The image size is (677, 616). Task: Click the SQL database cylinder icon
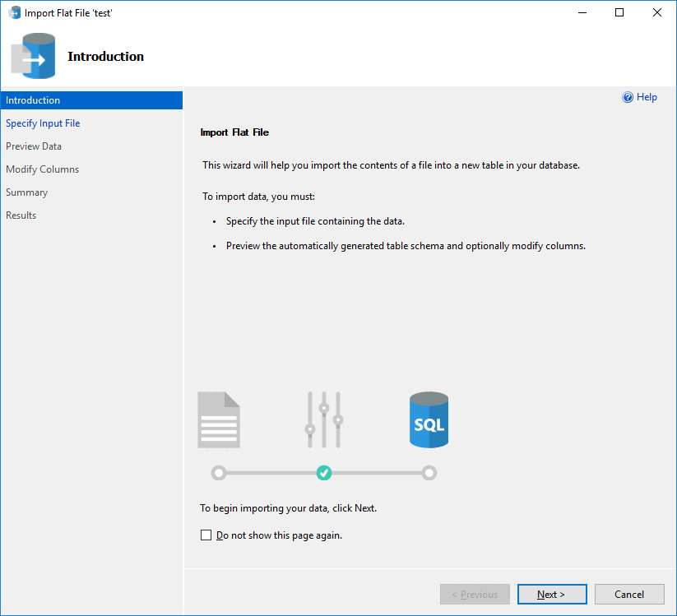(x=429, y=419)
